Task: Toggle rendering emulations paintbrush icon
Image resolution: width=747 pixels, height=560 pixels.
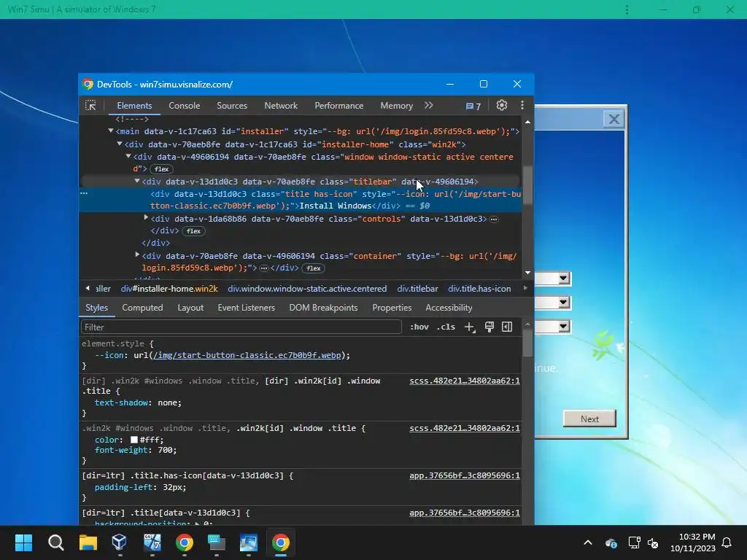Action: coord(489,327)
